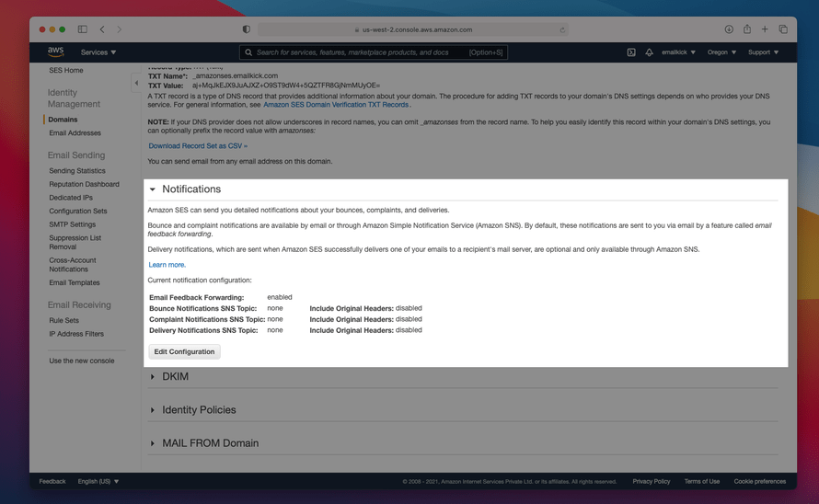Open the Terms of Use link
819x504 pixels.
[701, 481]
